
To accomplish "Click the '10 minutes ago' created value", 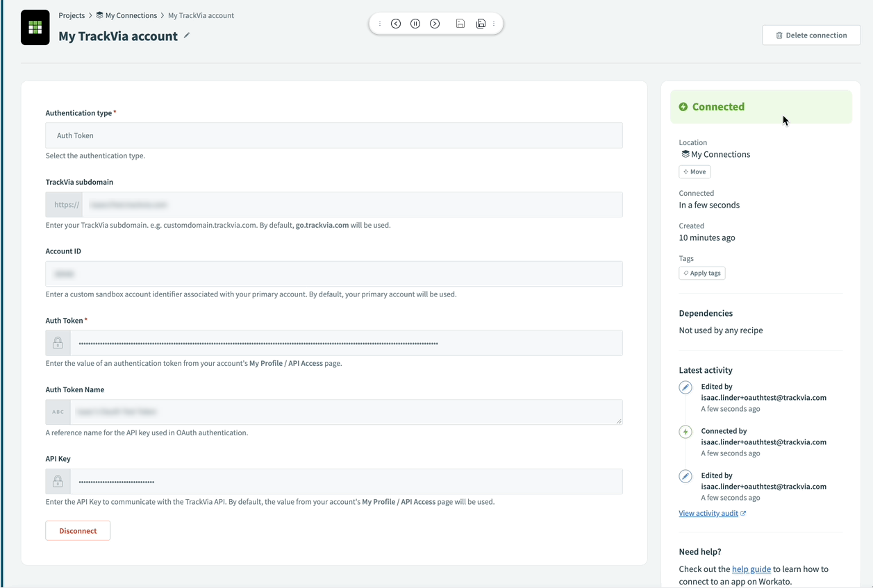I will pos(707,237).
